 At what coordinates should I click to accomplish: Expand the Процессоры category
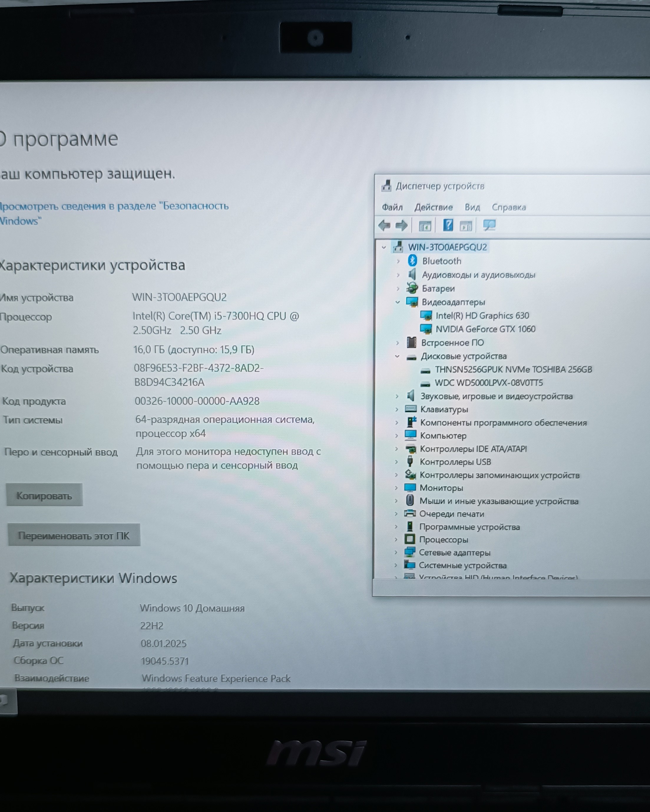point(396,540)
